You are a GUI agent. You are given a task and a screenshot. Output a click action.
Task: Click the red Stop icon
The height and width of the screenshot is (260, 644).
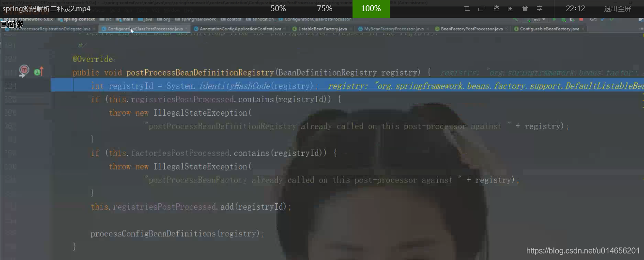(581, 19)
